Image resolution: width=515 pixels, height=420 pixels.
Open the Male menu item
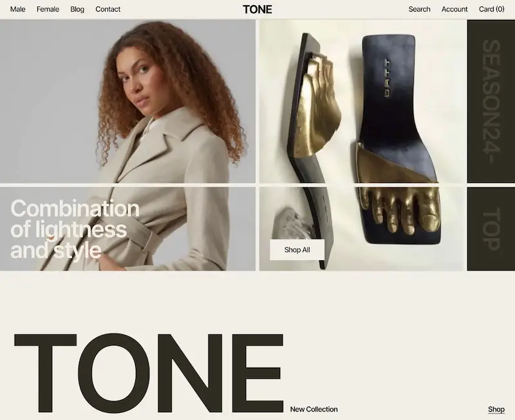(x=18, y=9)
